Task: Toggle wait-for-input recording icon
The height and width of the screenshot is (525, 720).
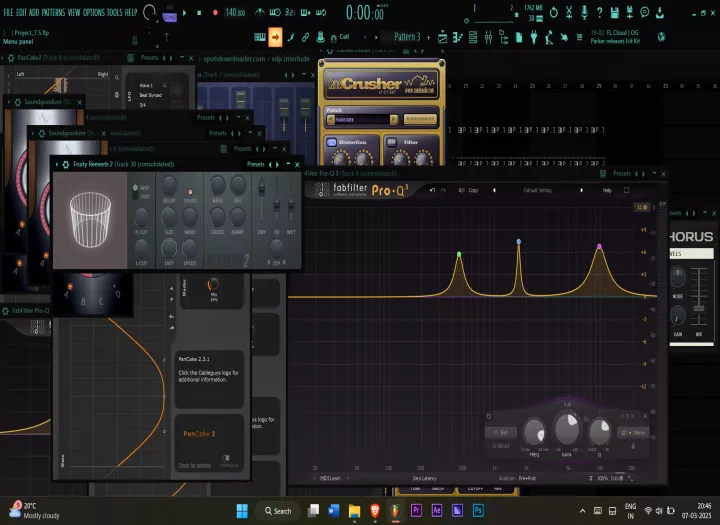Action: point(275,12)
